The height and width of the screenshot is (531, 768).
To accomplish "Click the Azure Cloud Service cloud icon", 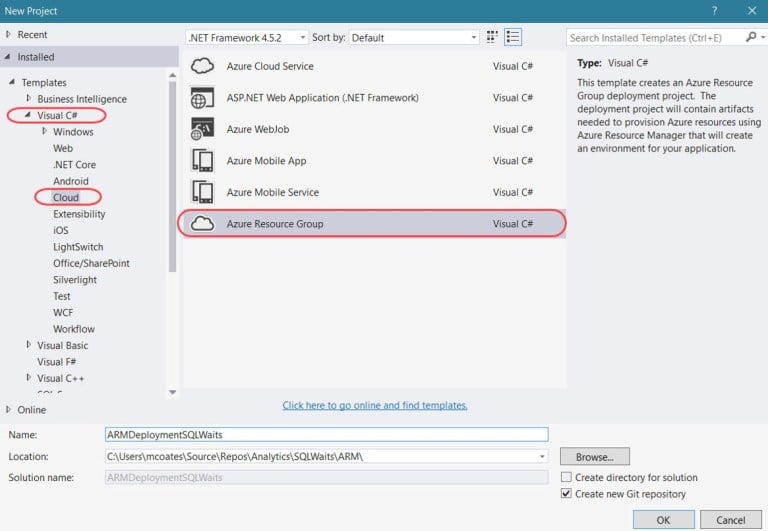I will pyautogui.click(x=202, y=66).
